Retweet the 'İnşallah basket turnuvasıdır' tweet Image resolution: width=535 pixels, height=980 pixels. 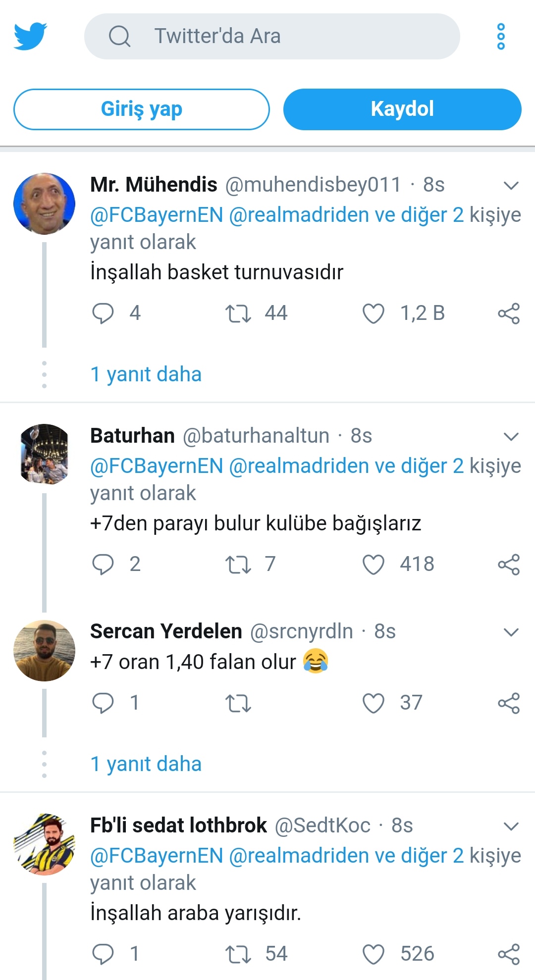pyautogui.click(x=238, y=313)
